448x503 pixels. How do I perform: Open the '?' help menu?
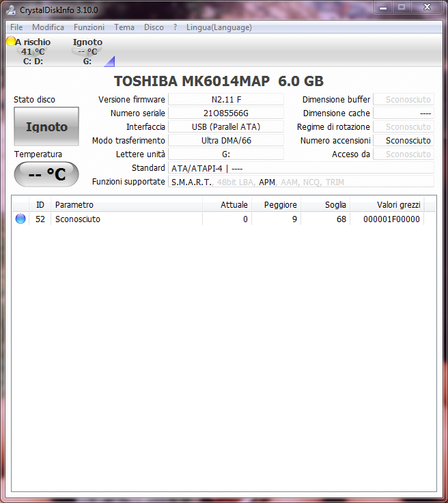(x=175, y=27)
